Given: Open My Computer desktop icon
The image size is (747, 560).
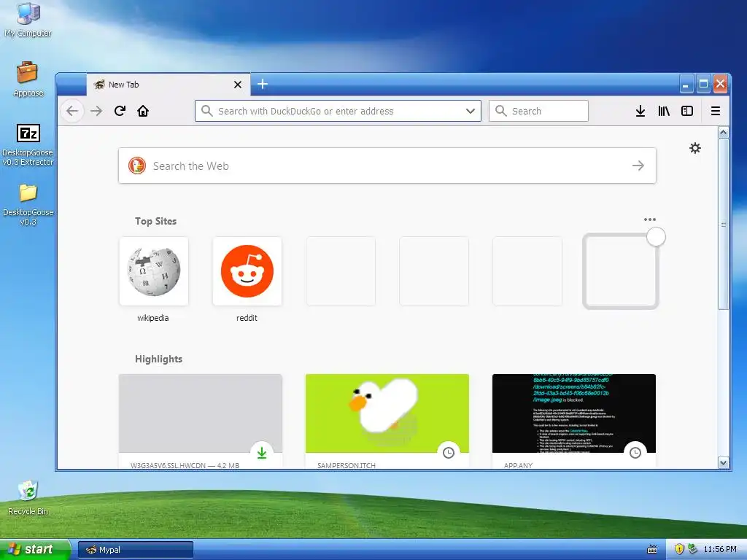Looking at the screenshot, I should 28,20.
